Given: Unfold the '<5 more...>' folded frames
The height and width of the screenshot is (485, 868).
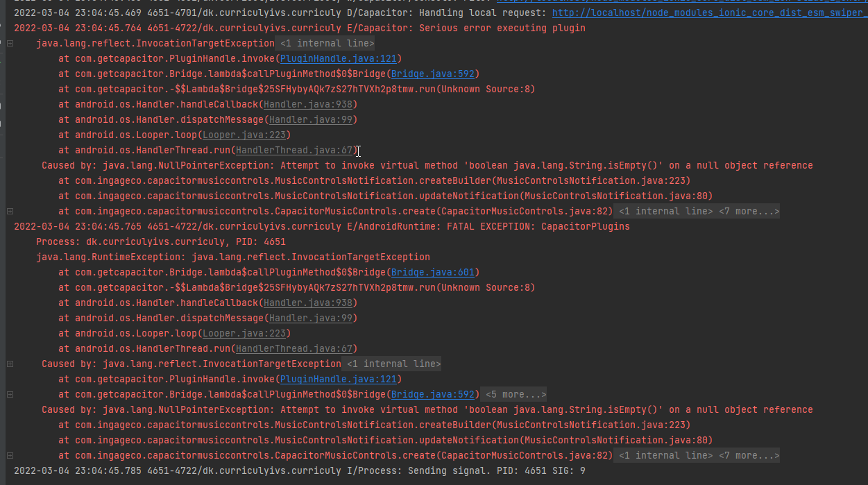Looking at the screenshot, I should (514, 394).
